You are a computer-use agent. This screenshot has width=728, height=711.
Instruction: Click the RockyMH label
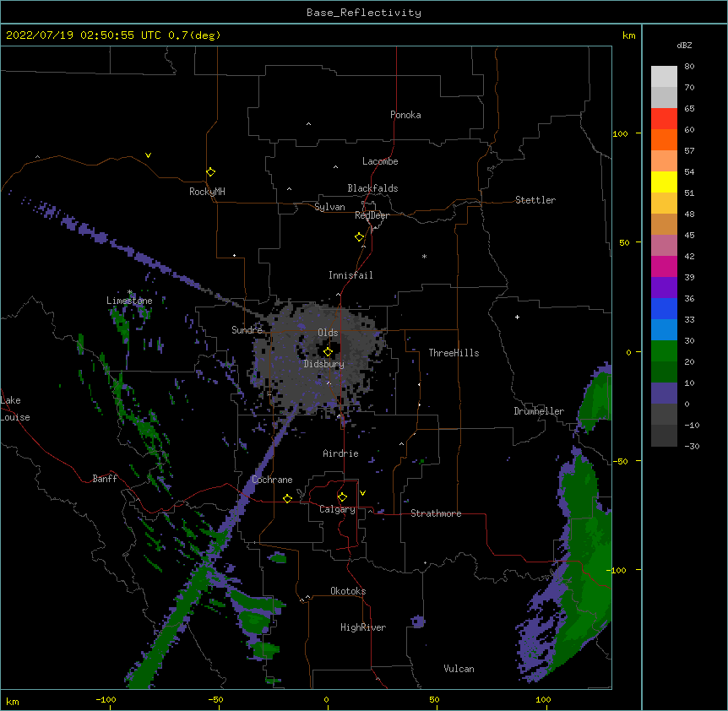(x=207, y=192)
